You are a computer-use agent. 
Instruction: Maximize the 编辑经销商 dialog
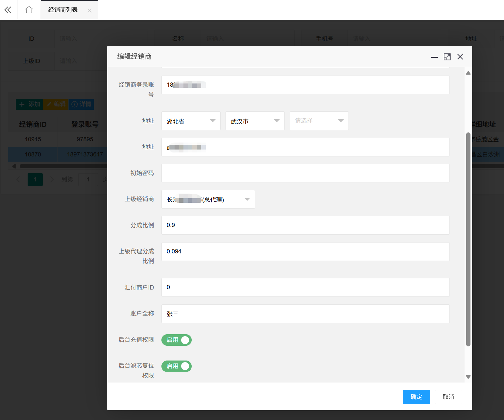point(447,57)
